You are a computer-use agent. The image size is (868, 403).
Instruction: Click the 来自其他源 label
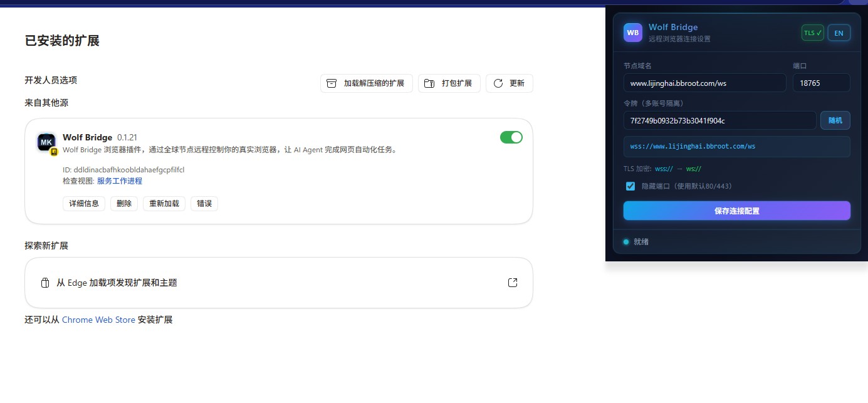[x=46, y=103]
